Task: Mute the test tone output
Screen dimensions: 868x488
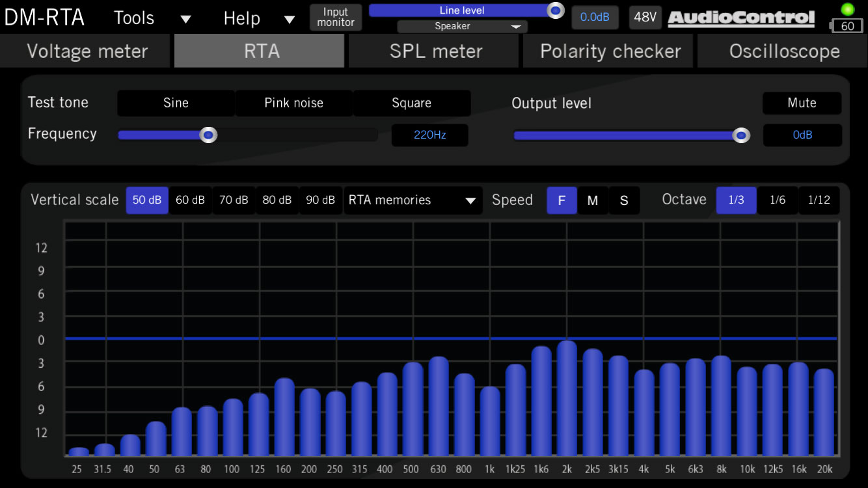Action: (802, 103)
